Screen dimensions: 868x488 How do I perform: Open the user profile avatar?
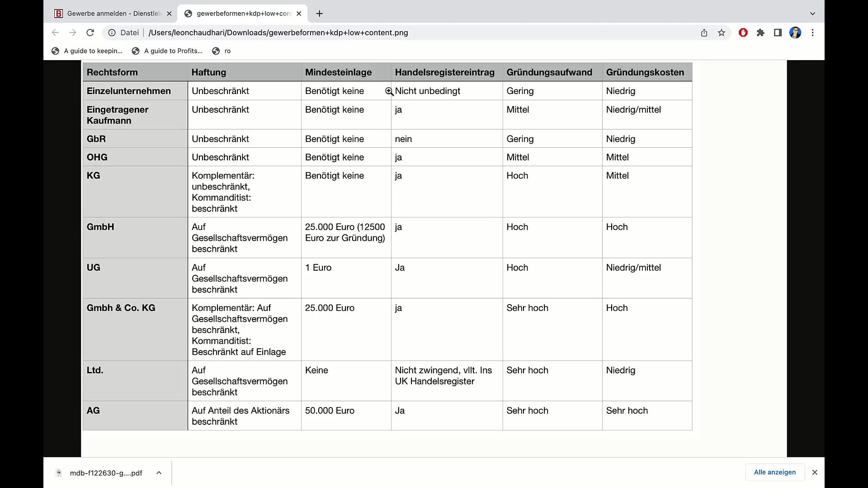pos(795,33)
